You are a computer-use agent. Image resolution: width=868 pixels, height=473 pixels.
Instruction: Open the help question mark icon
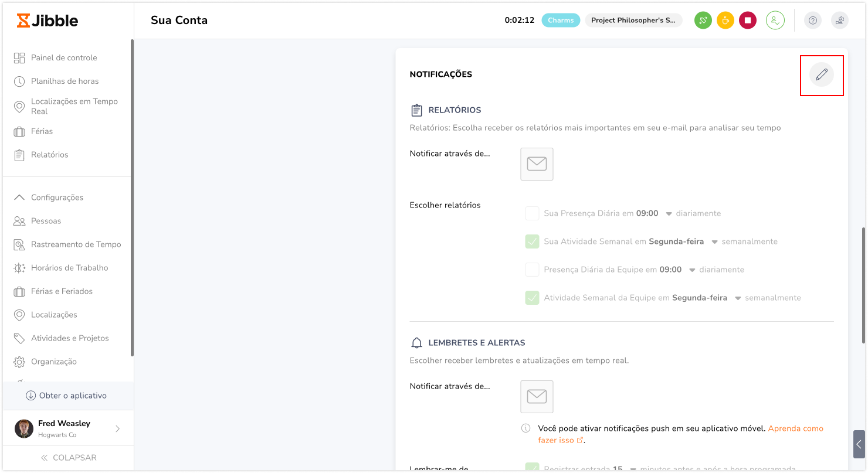813,21
